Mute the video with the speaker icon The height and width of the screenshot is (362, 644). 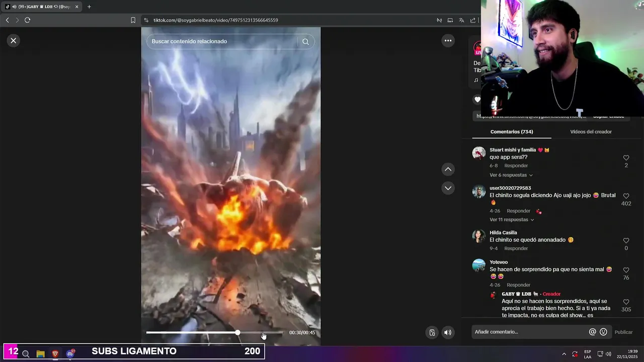[447, 332]
